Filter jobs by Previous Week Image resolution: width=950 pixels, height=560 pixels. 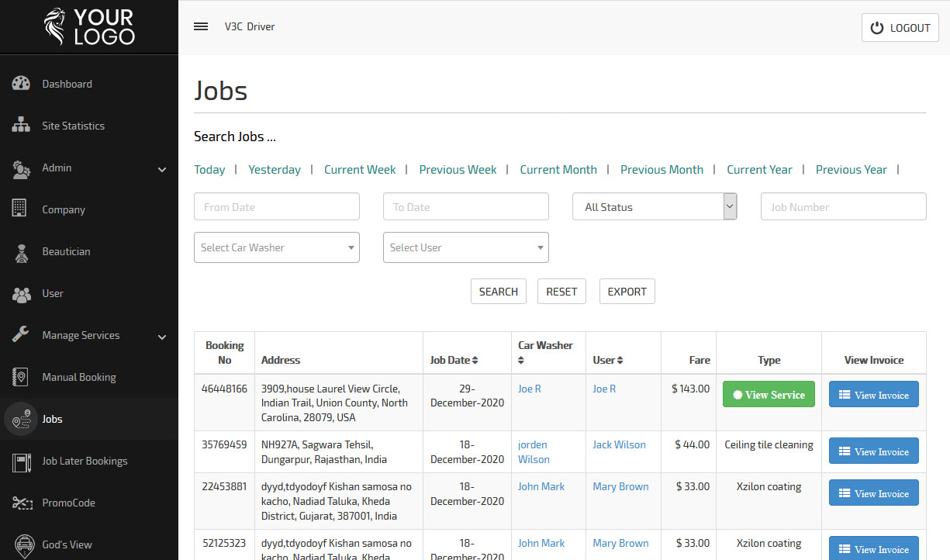(x=458, y=169)
